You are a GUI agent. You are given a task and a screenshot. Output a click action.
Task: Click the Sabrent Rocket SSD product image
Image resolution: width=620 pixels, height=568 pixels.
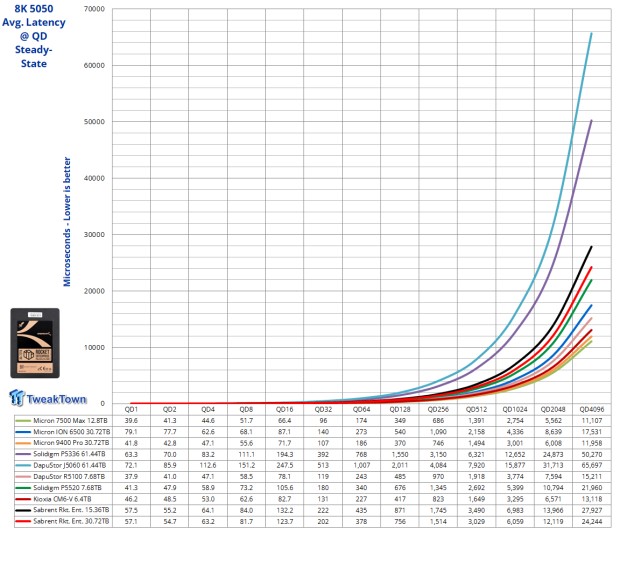[x=35, y=343]
